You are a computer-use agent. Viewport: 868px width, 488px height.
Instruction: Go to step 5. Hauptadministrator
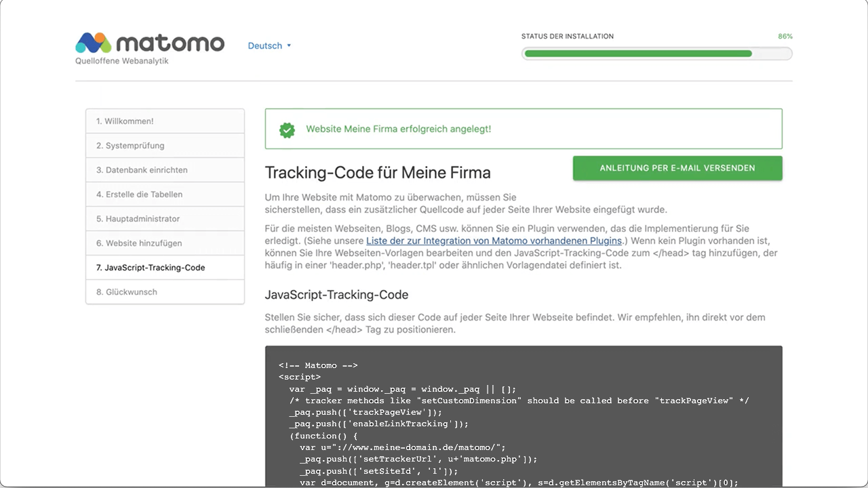[165, 219]
